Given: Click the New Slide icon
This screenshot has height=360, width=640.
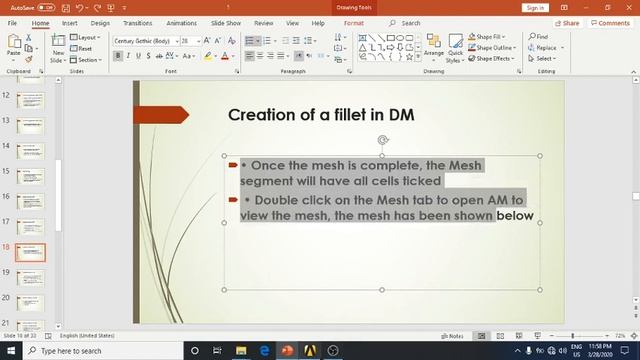Looking at the screenshot, I should 58,41.
